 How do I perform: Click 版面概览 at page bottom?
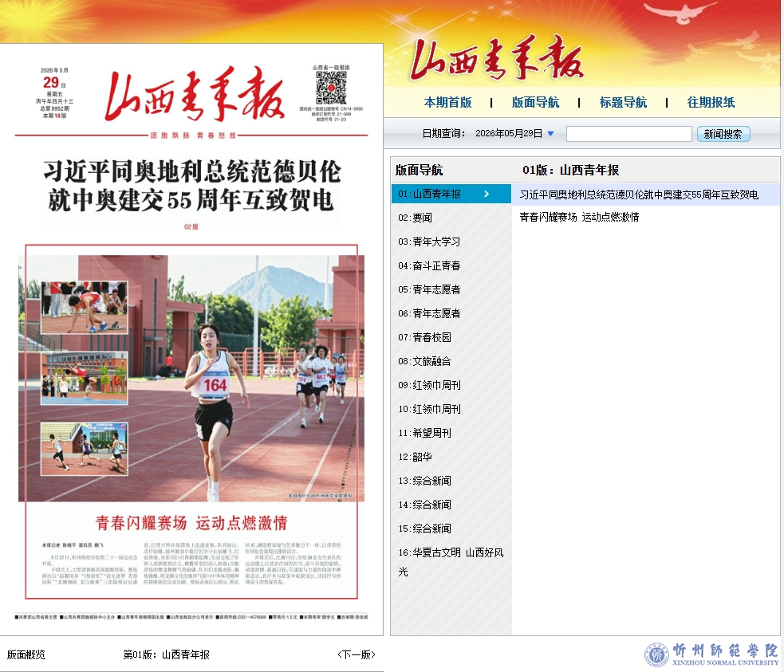coord(26,654)
